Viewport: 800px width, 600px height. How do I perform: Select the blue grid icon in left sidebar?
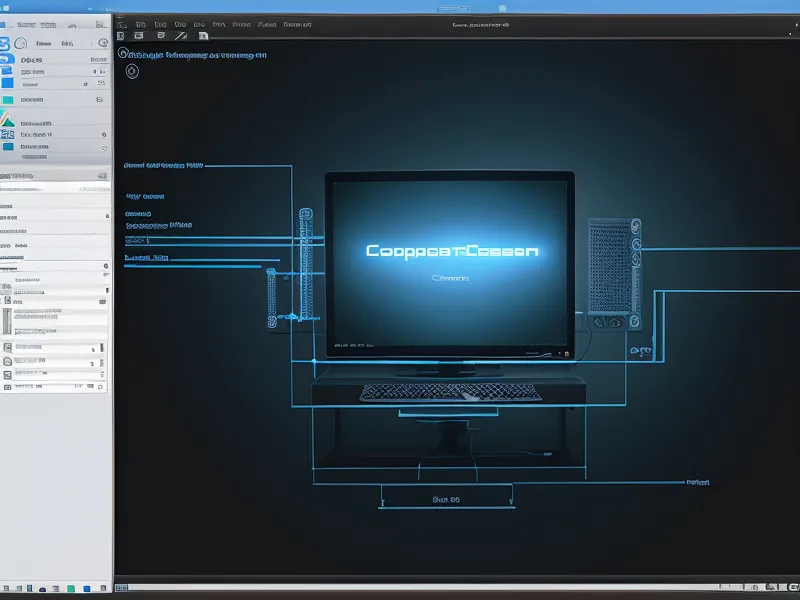7,134
